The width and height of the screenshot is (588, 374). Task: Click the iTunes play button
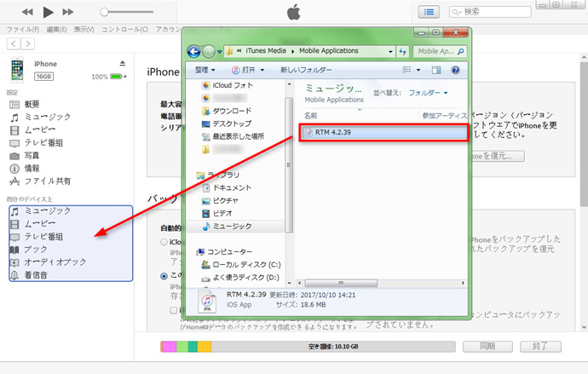[48, 12]
